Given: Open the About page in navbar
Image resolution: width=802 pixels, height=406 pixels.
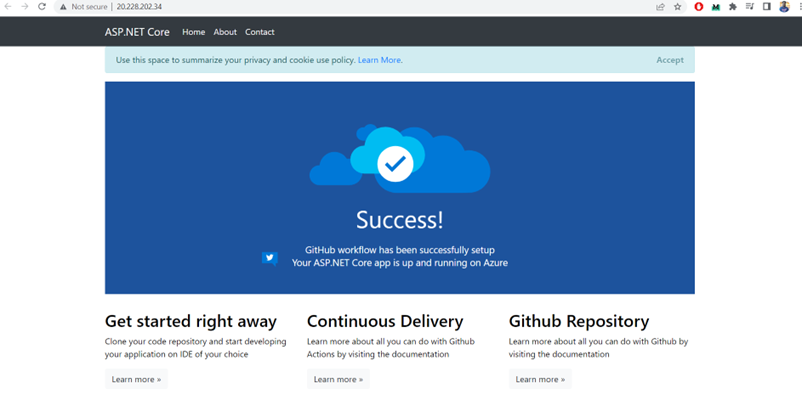Looking at the screenshot, I should pyautogui.click(x=225, y=32).
